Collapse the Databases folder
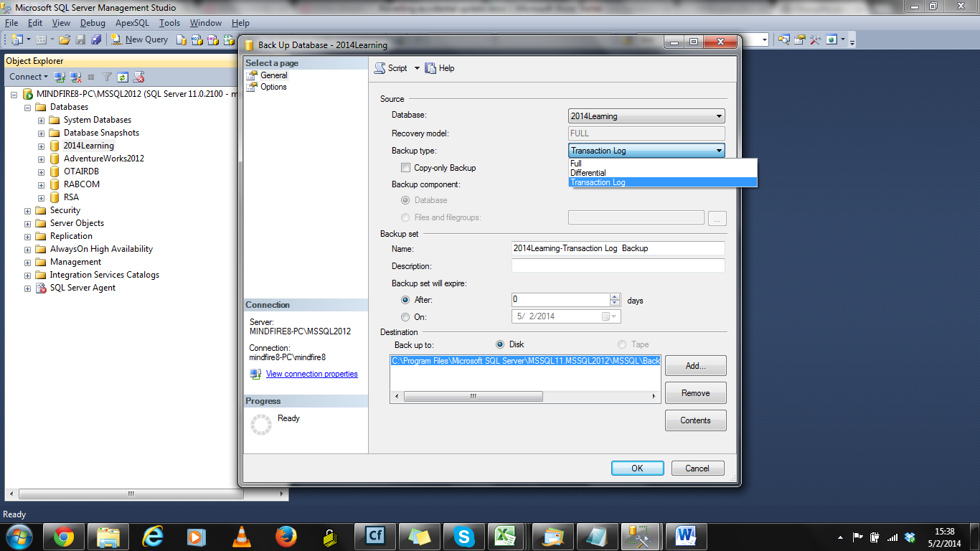980x551 pixels. [x=28, y=107]
